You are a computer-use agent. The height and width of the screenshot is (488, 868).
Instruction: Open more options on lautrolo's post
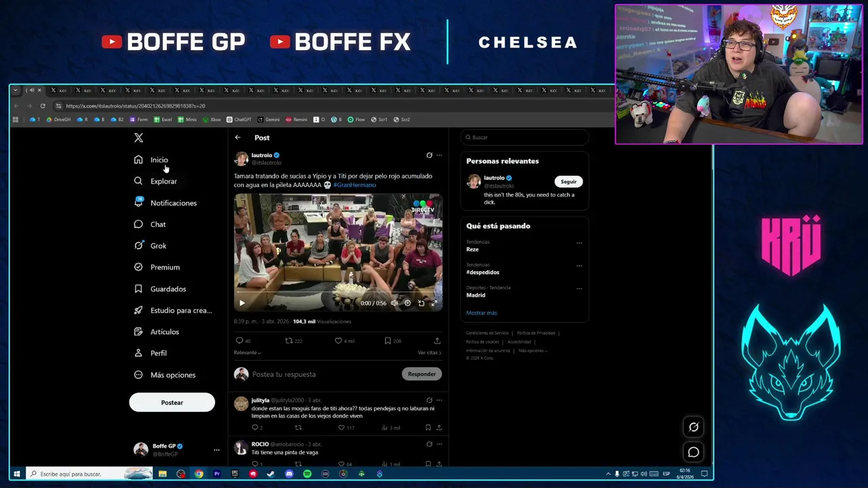point(439,155)
